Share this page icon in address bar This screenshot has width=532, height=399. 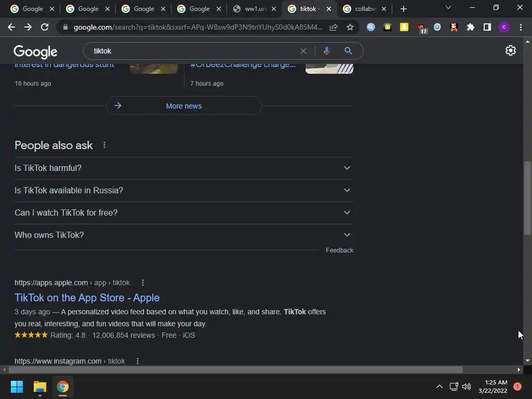[334, 27]
